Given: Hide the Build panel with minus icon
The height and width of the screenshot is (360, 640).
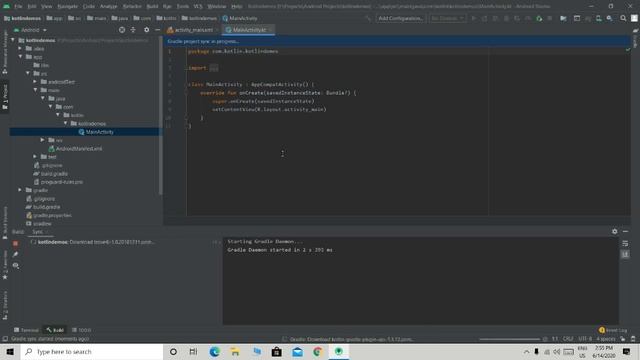Looking at the screenshot, I should (x=625, y=231).
